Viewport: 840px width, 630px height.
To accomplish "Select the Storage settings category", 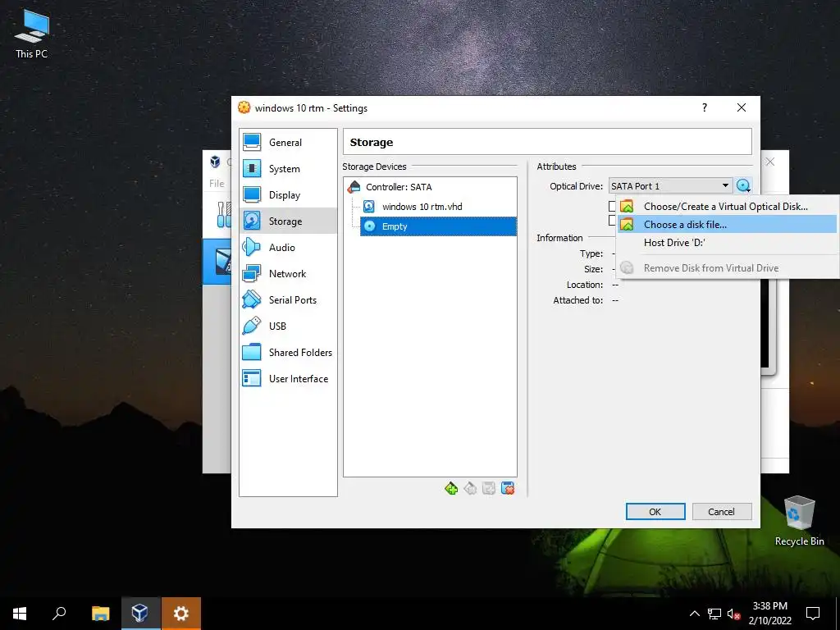I will click(288, 221).
